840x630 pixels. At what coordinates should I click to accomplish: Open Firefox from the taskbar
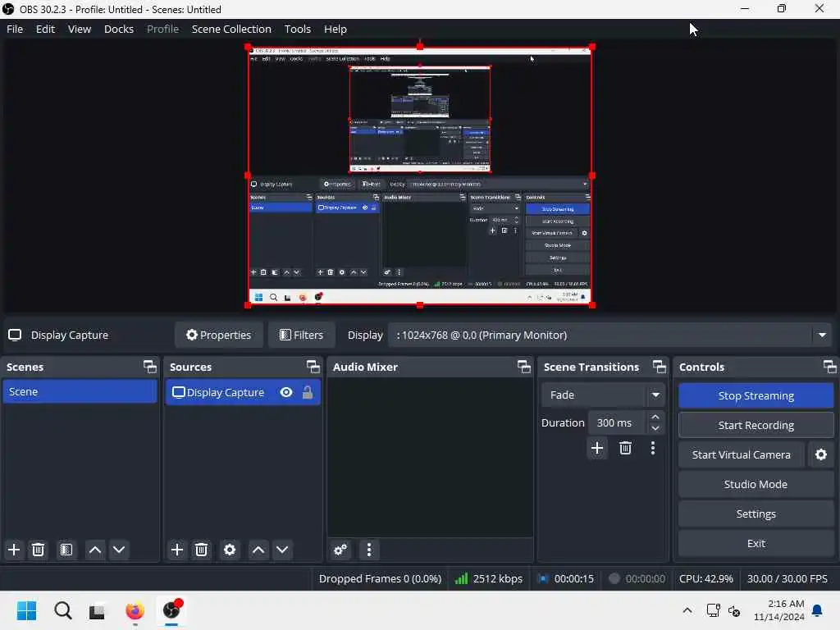coord(135,610)
